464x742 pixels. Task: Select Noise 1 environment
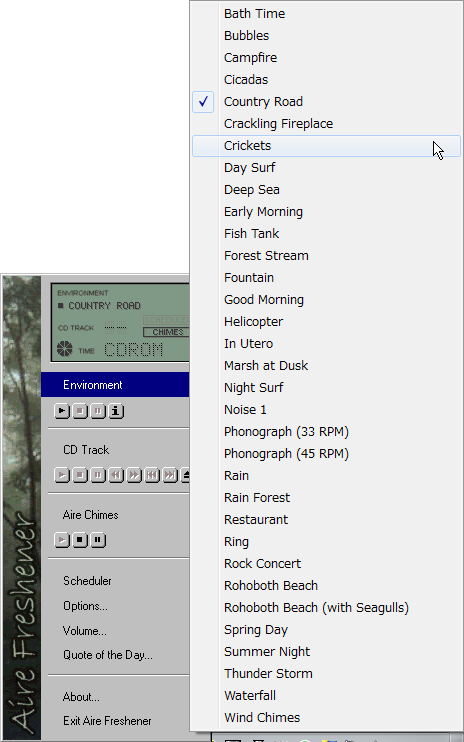point(326,410)
